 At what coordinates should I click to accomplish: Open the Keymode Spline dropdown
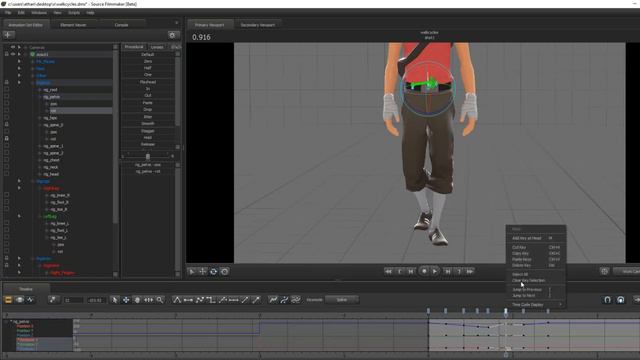342,300
